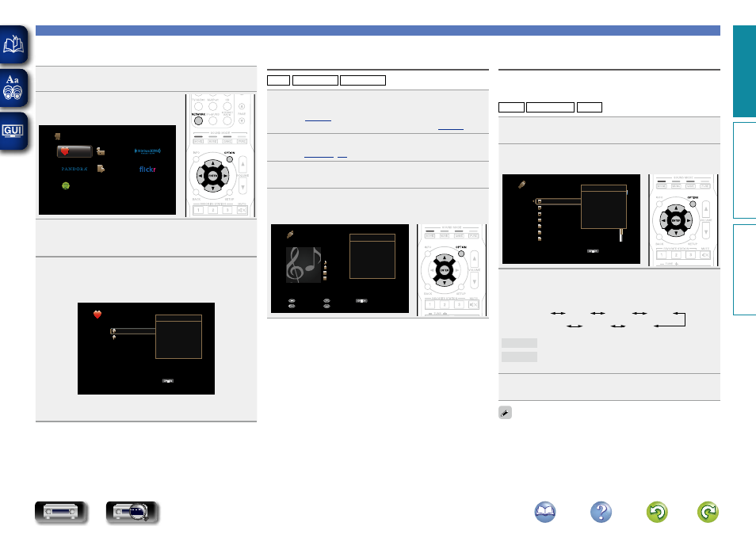The height and width of the screenshot is (534, 756).
Task: Click the USB icon in the file list screen
Action: (521, 184)
